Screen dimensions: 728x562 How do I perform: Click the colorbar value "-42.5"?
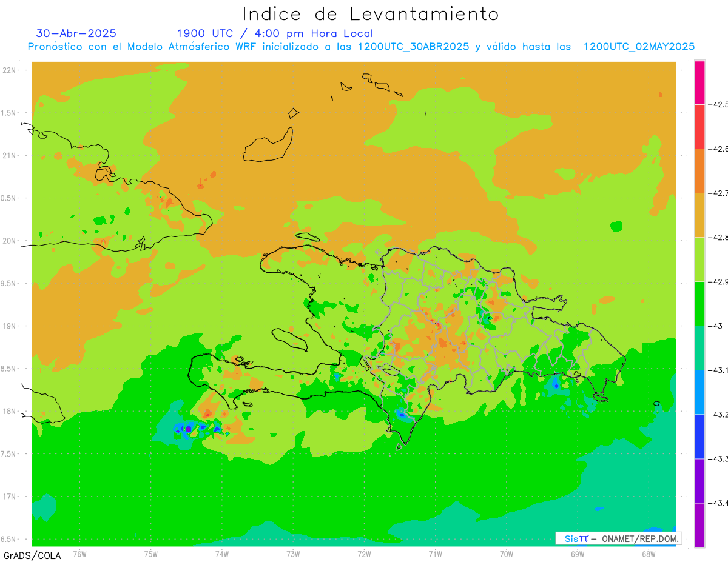[719, 104]
